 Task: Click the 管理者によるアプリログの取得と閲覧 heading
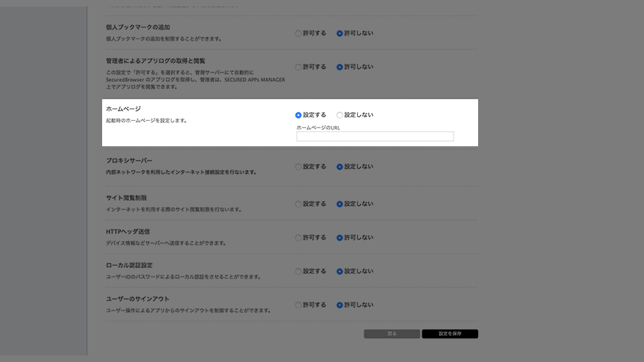(155, 61)
